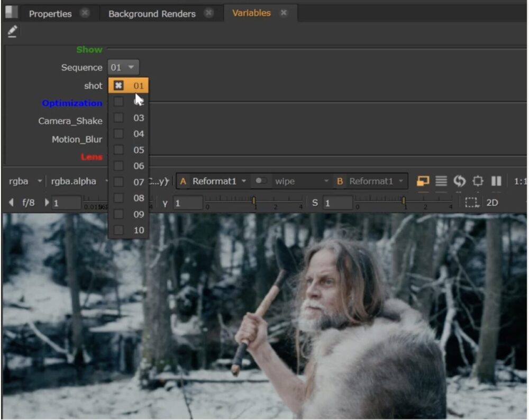Switch to the Properties tab
The height and width of the screenshot is (420, 529).
point(50,14)
